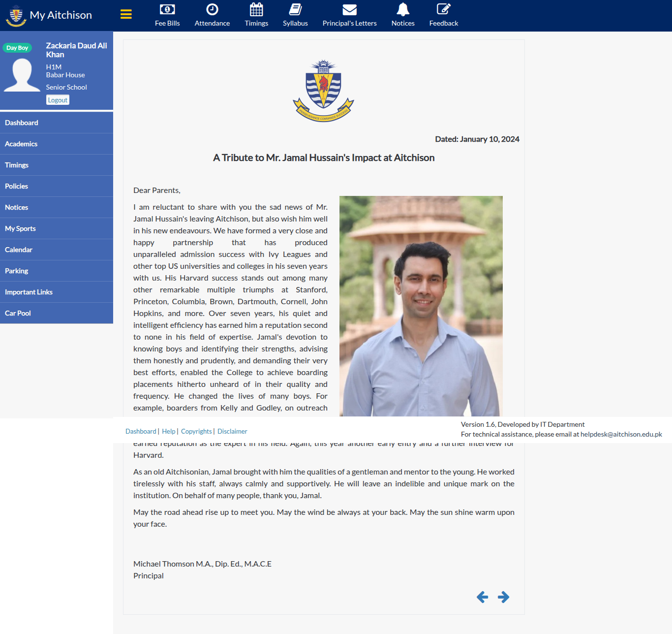Click the footer Disclaimer link
Screen dimensions: 672x634
[x=232, y=431]
